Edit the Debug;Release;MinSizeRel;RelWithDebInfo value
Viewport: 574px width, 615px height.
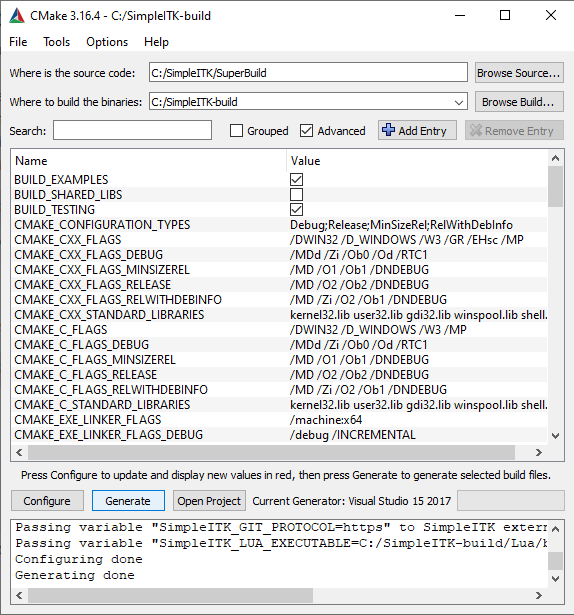click(x=401, y=225)
